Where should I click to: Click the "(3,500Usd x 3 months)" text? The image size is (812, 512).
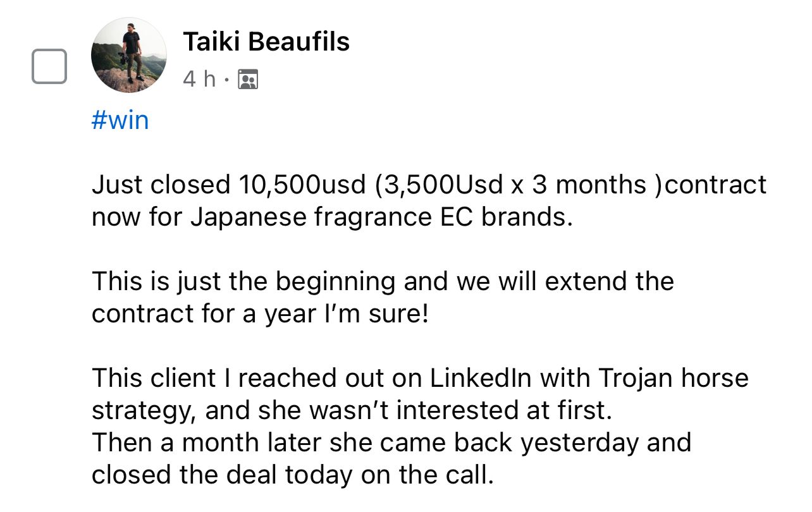click(510, 185)
